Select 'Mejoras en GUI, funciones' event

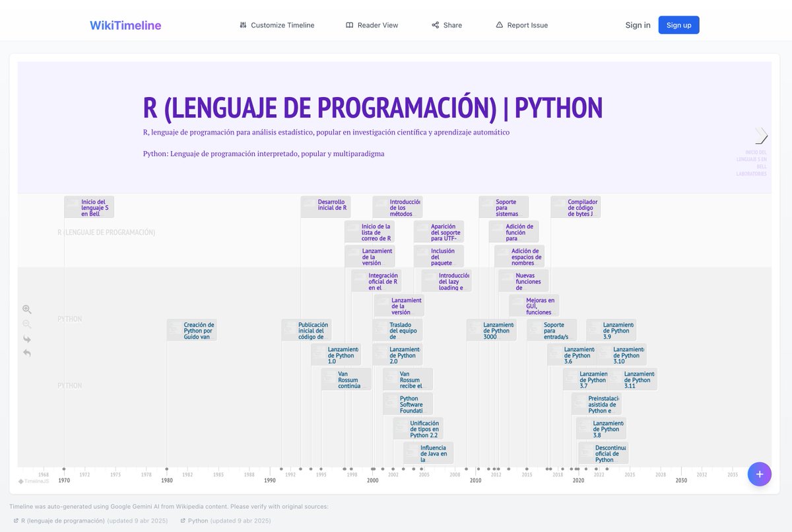tap(534, 306)
